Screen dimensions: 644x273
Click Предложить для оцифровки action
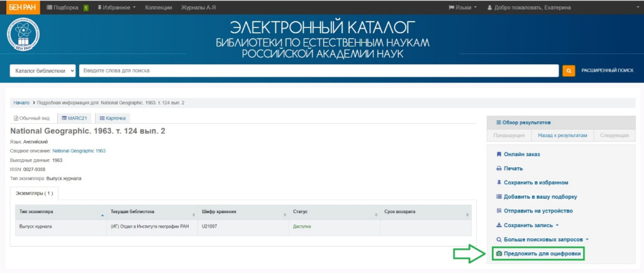[538, 254]
